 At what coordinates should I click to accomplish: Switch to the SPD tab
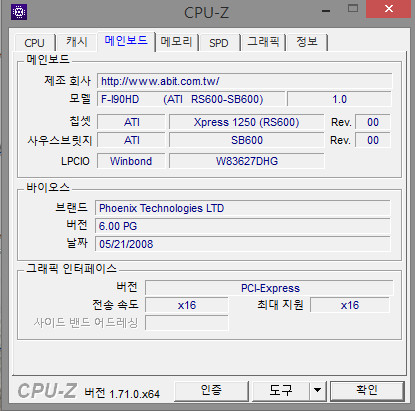click(219, 43)
